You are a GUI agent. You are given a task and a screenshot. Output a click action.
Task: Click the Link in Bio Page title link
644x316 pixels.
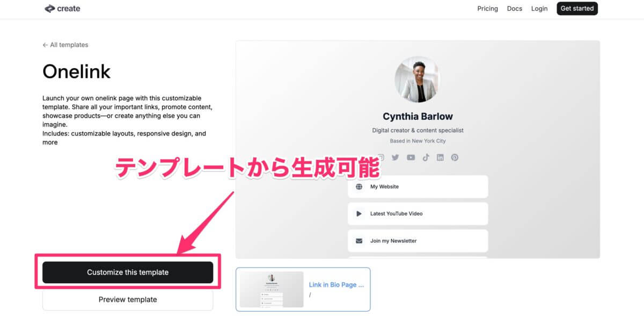[336, 285]
